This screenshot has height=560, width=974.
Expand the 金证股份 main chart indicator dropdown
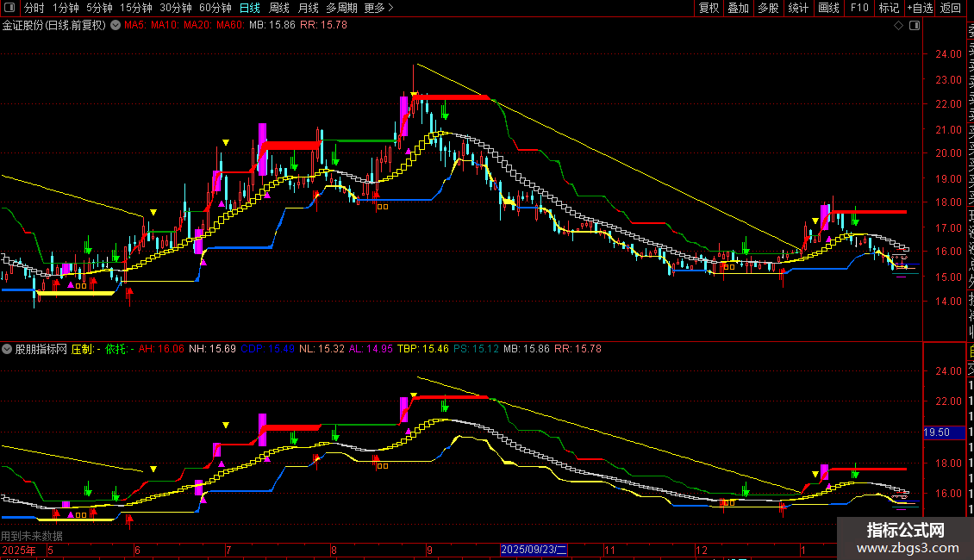(x=116, y=26)
